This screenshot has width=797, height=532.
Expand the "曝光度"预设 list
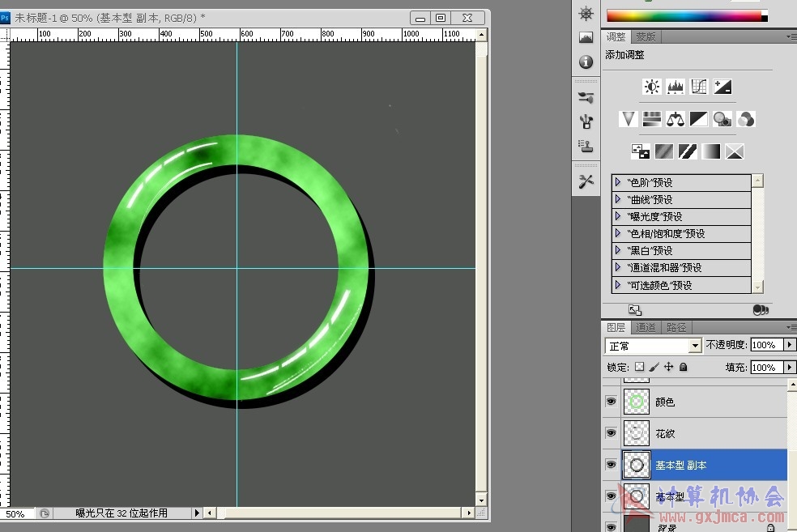click(x=617, y=216)
